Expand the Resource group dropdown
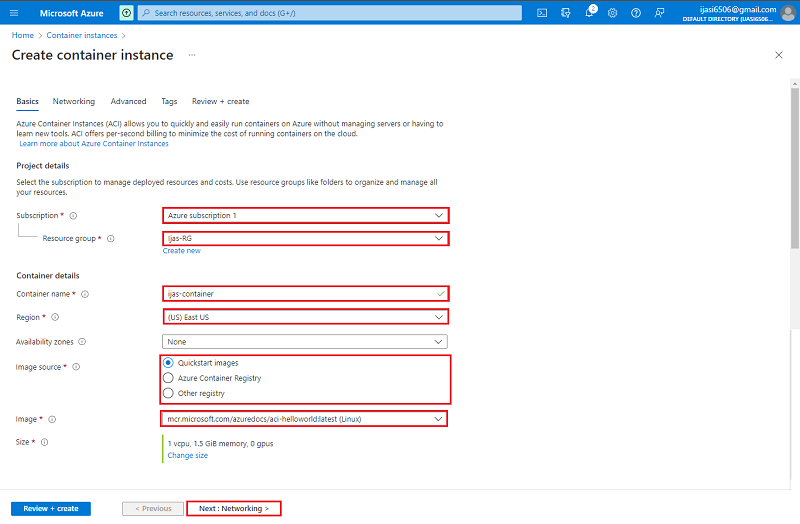 (x=306, y=238)
